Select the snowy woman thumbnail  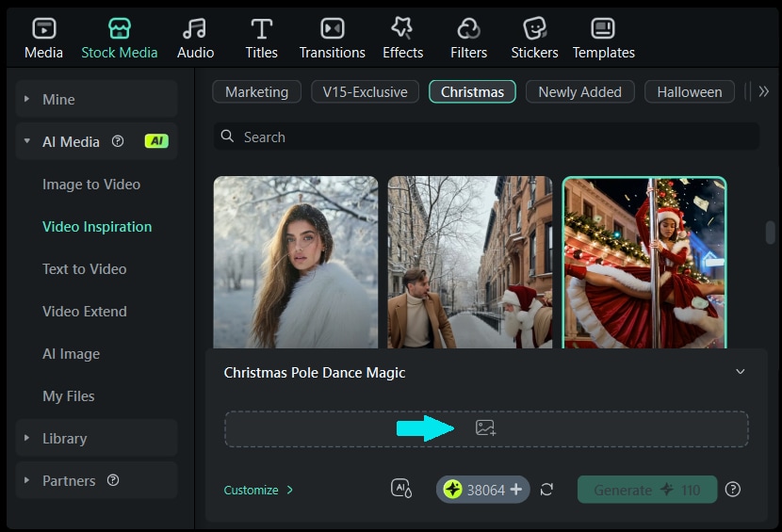(296, 263)
